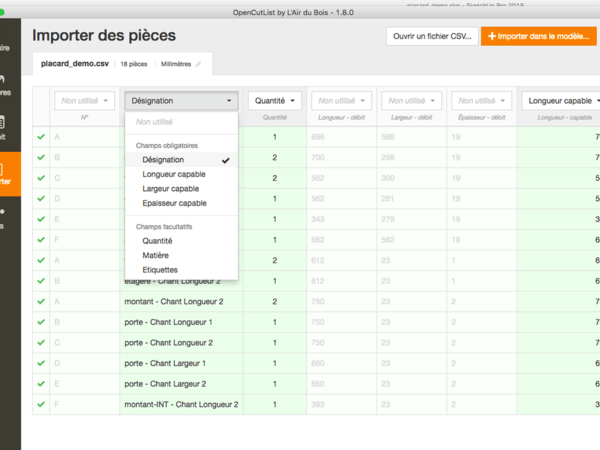Toggle the checkmark of the montant-INT - Chant Longueur 2 row
Screen dimensions: 600x450
[x=41, y=404]
